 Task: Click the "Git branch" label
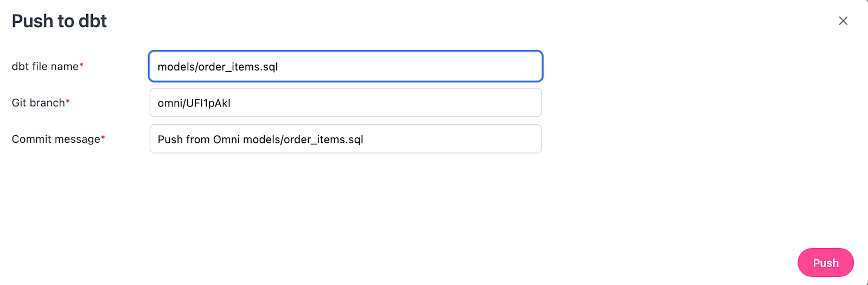[x=38, y=103]
